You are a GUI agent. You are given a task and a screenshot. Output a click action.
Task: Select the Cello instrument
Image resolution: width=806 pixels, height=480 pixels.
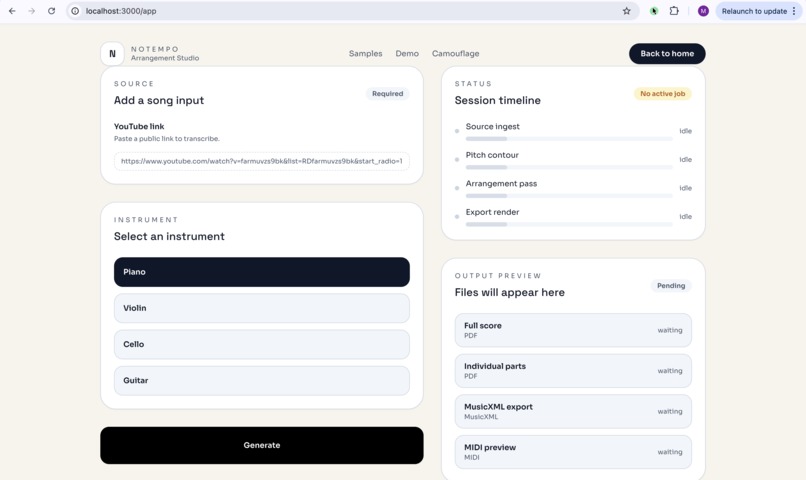(x=262, y=344)
